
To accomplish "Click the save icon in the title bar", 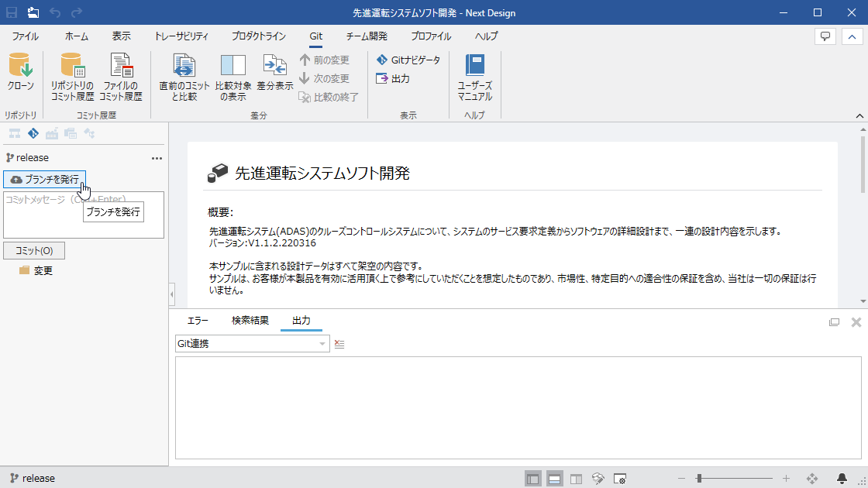I will tap(11, 12).
